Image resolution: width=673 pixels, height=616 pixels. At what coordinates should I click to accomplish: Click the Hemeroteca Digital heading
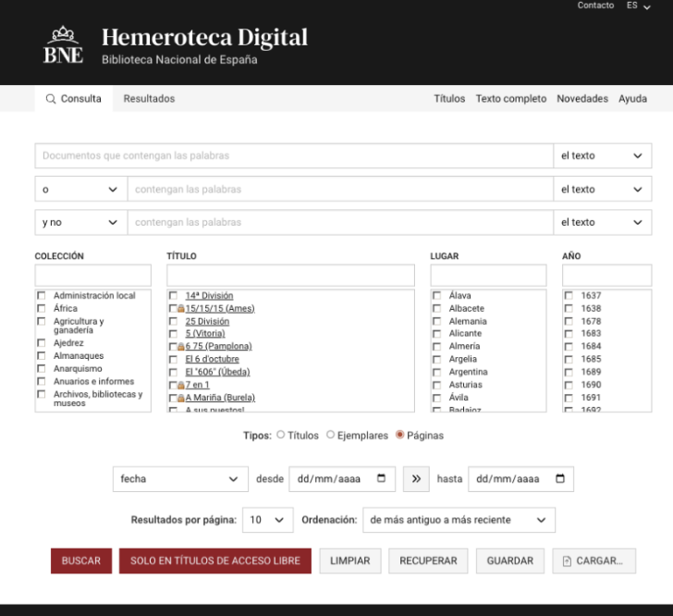(204, 37)
